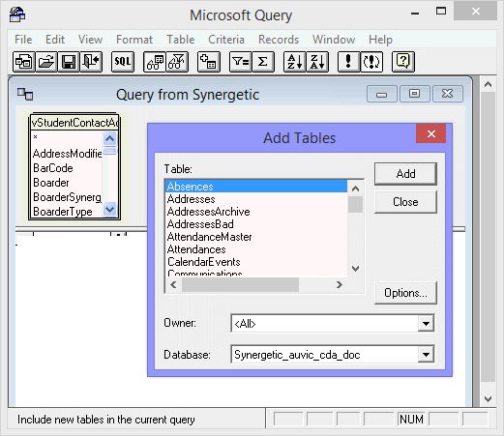Click the Help question mark toolbar icon
This screenshot has height=436, width=504.
click(x=403, y=62)
